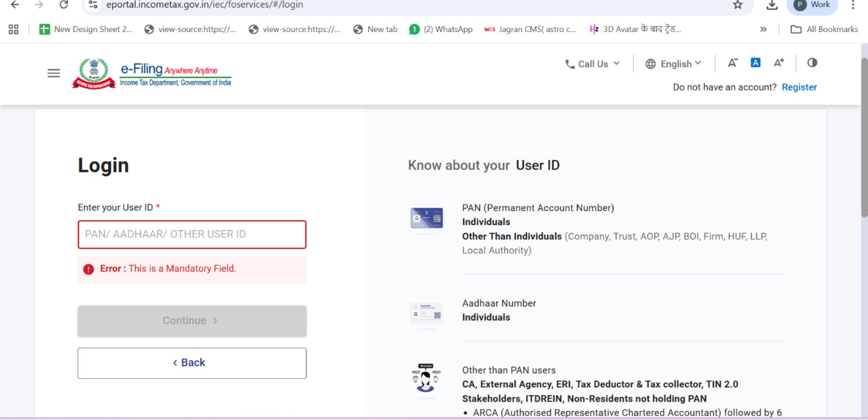The image size is (868, 420).
Task: Click the Register link
Action: (x=799, y=87)
